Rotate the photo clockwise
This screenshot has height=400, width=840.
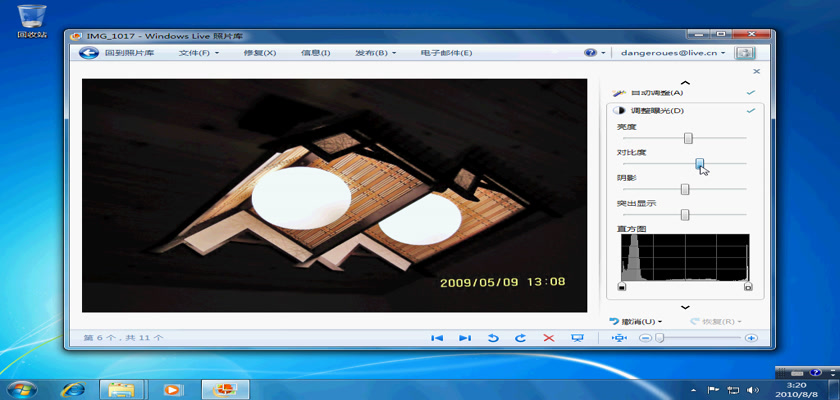(x=520, y=338)
